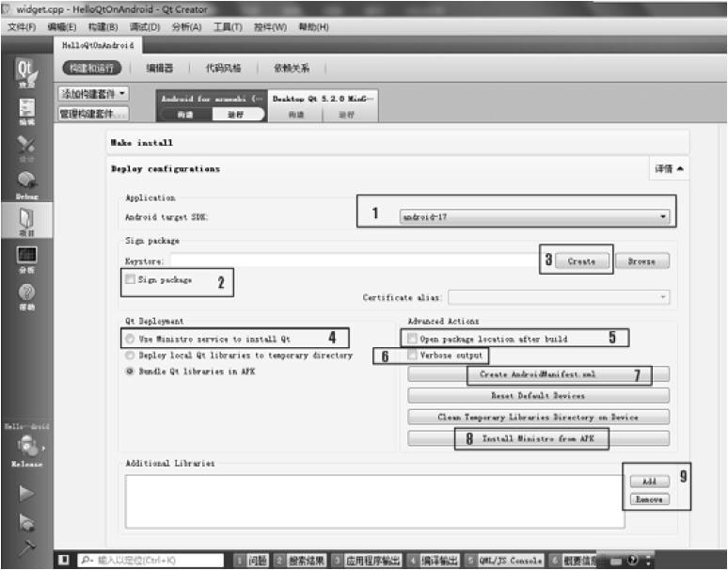Click the Create keystore button
The width and height of the screenshot is (728, 570).
(581, 261)
